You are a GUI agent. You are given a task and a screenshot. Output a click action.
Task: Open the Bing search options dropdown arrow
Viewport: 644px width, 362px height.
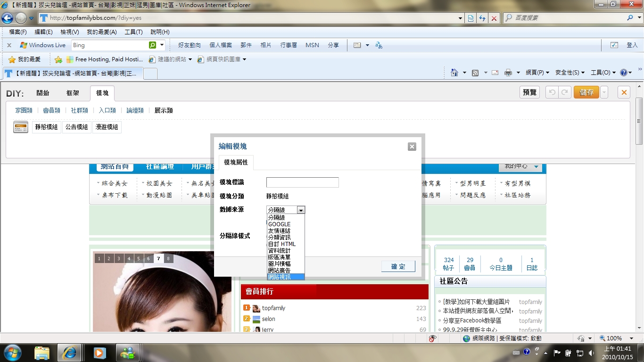tap(162, 45)
